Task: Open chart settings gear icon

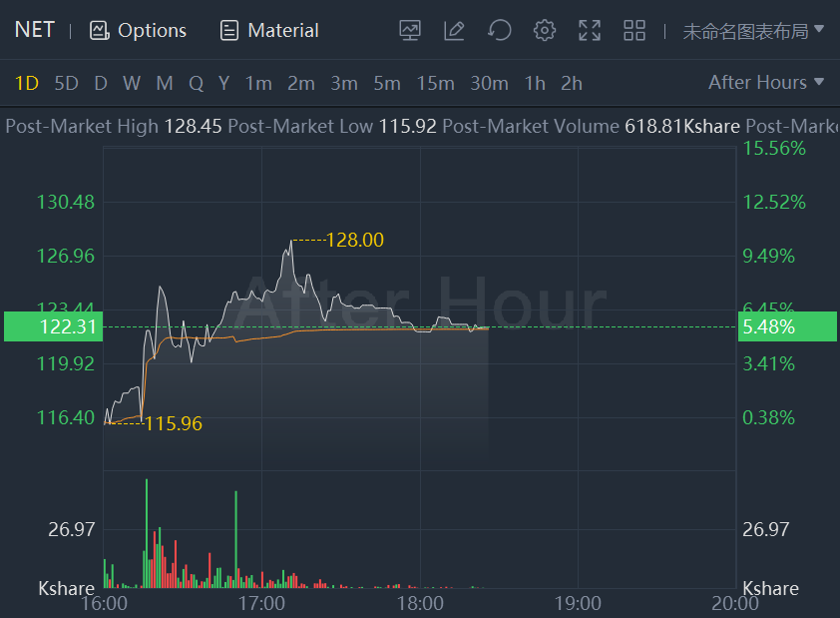Action: (x=545, y=31)
